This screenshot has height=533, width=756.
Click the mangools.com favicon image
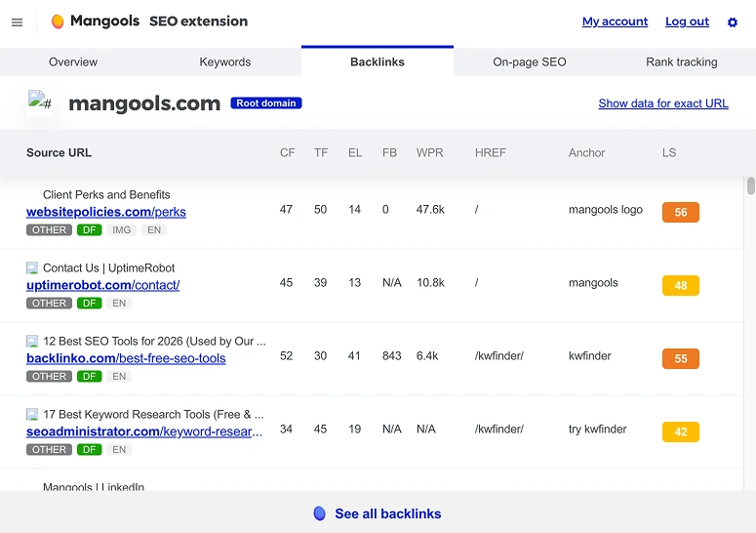[40, 102]
